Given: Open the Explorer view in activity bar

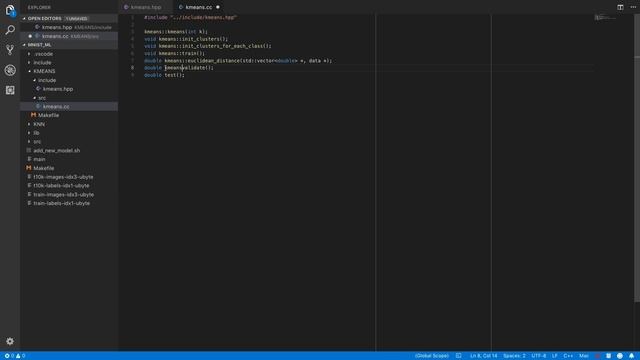Looking at the screenshot, I should pos(10,10).
